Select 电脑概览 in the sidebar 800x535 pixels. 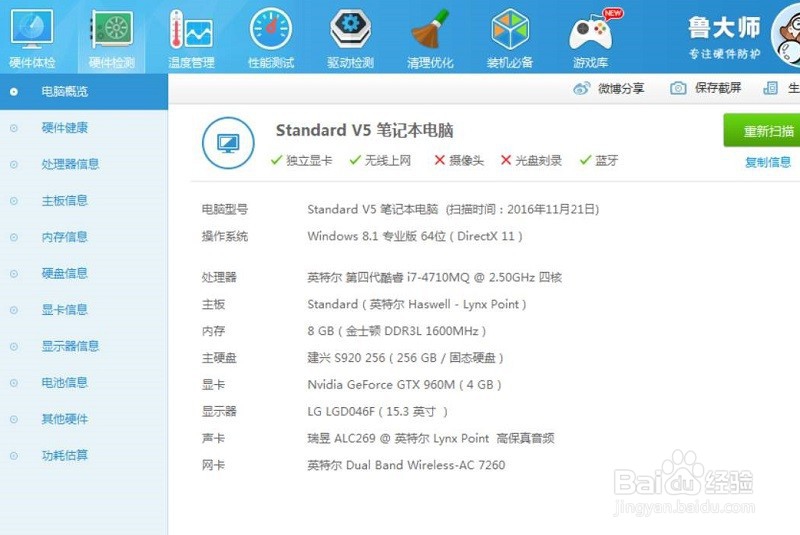(x=84, y=91)
